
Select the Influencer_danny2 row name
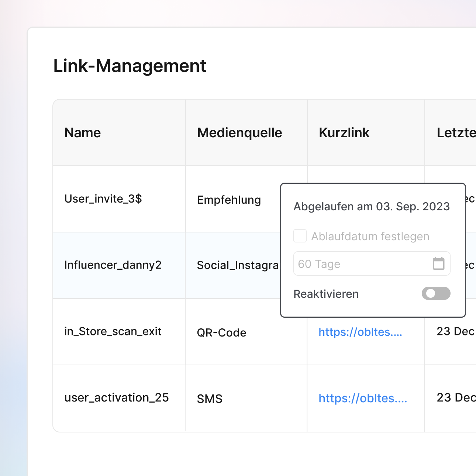(113, 265)
